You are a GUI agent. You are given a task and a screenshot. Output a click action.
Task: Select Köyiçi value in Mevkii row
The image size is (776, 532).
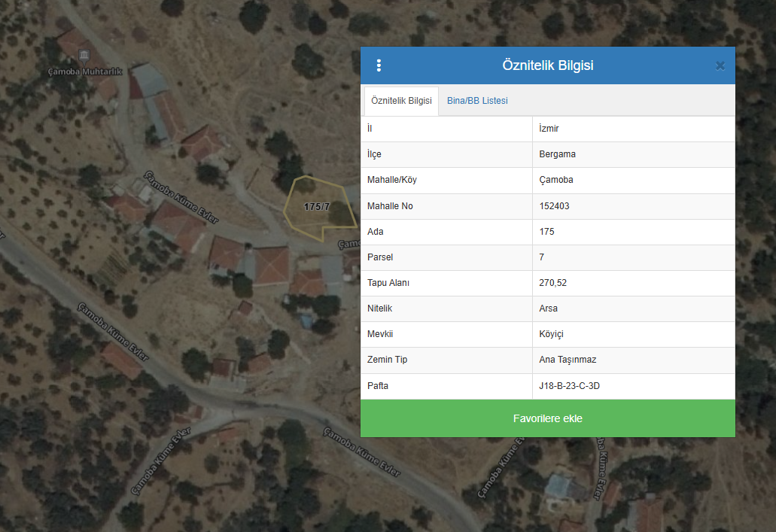552,334
